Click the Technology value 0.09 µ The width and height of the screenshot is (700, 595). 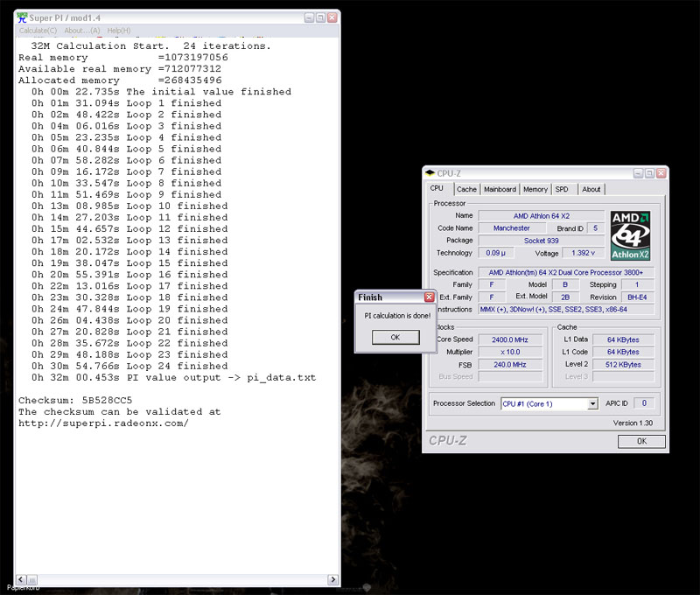click(495, 253)
